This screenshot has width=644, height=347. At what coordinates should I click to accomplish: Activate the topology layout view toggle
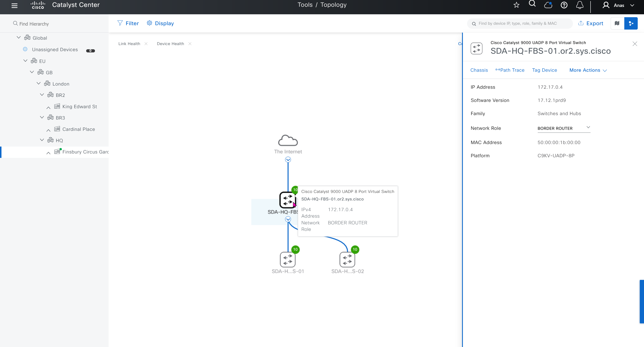[631, 23]
